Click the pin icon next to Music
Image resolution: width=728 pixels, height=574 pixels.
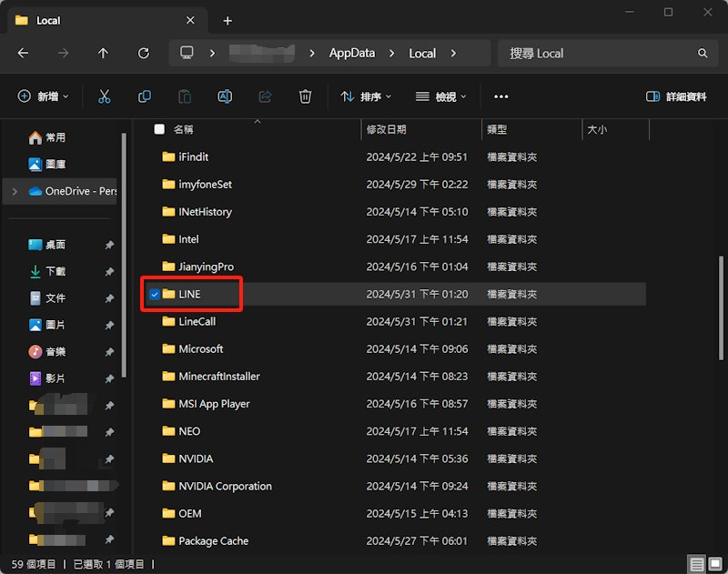109,352
